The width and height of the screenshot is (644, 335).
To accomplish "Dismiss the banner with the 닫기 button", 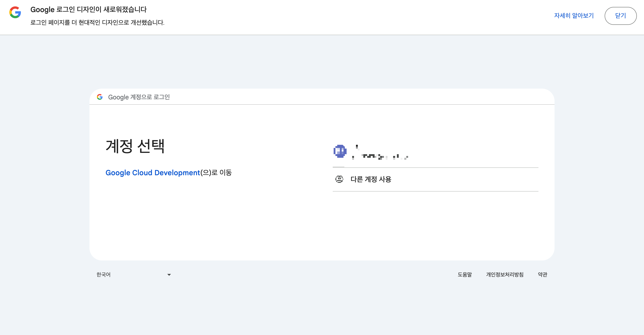I will pyautogui.click(x=621, y=16).
